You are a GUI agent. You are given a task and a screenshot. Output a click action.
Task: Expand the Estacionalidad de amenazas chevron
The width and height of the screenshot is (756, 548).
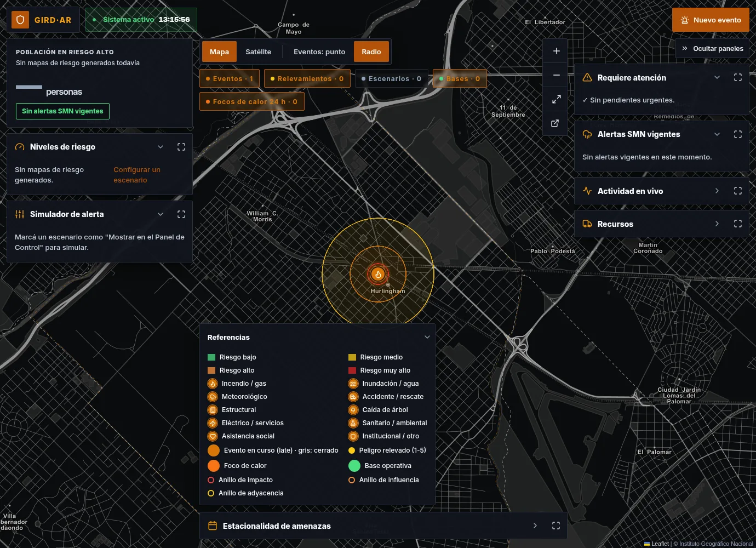[535, 526]
